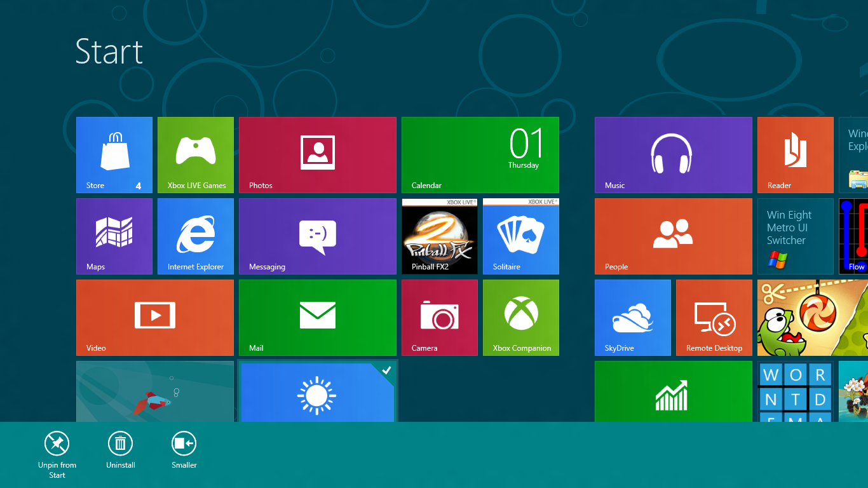Image resolution: width=868 pixels, height=488 pixels.
Task: Start the Pinball FX2 game tile
Action: coord(440,236)
